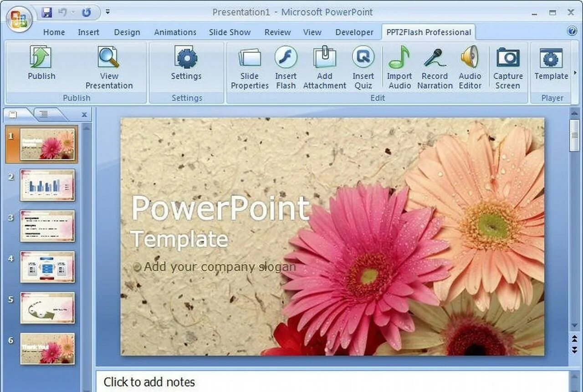Viewport: 583px width, 392px height.
Task: Select the PPT2Flash Professional tab
Action: pyautogui.click(x=429, y=32)
